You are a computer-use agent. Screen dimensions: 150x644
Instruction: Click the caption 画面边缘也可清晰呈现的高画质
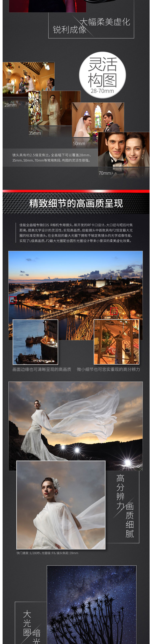point(42,369)
